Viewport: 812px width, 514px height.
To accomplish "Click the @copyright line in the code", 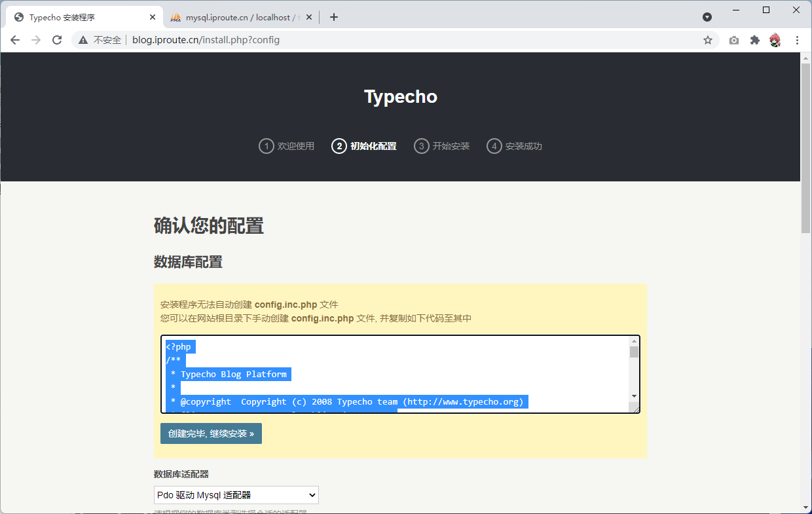I will [347, 402].
